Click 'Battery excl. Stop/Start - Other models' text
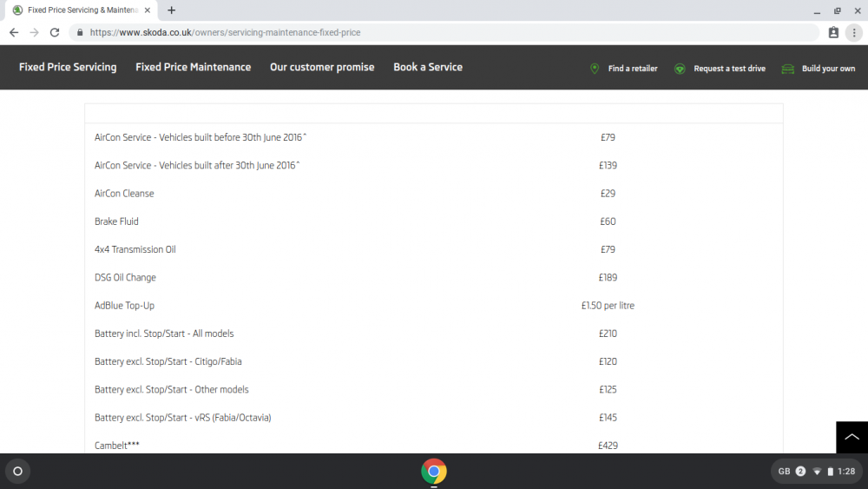 [x=172, y=389]
